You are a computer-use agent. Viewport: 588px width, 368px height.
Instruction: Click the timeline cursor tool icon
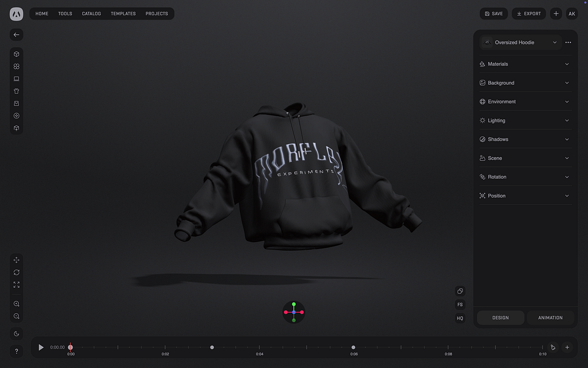553,347
